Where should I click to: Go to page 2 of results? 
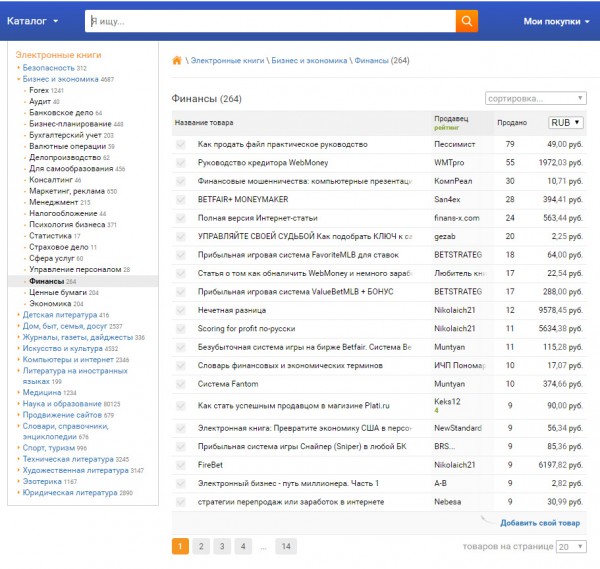coord(201,546)
